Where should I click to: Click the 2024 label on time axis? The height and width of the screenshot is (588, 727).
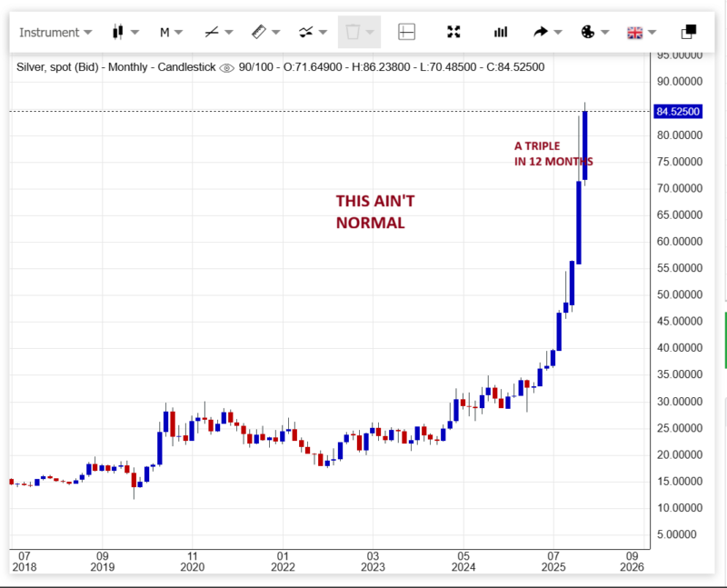click(x=463, y=566)
